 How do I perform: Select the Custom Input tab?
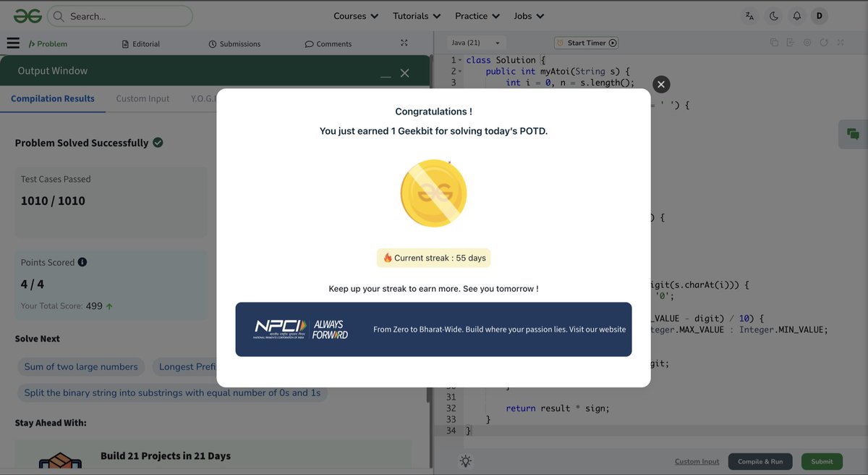(x=142, y=98)
